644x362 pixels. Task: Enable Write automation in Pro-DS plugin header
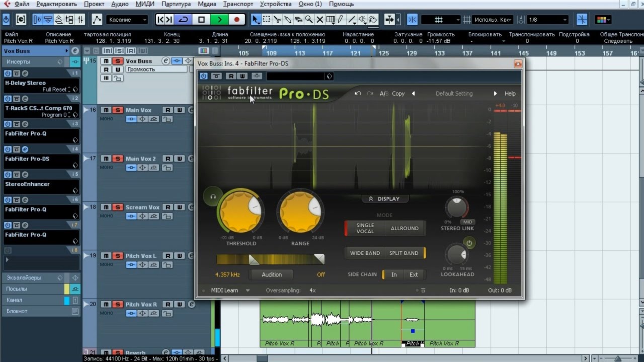(243, 76)
